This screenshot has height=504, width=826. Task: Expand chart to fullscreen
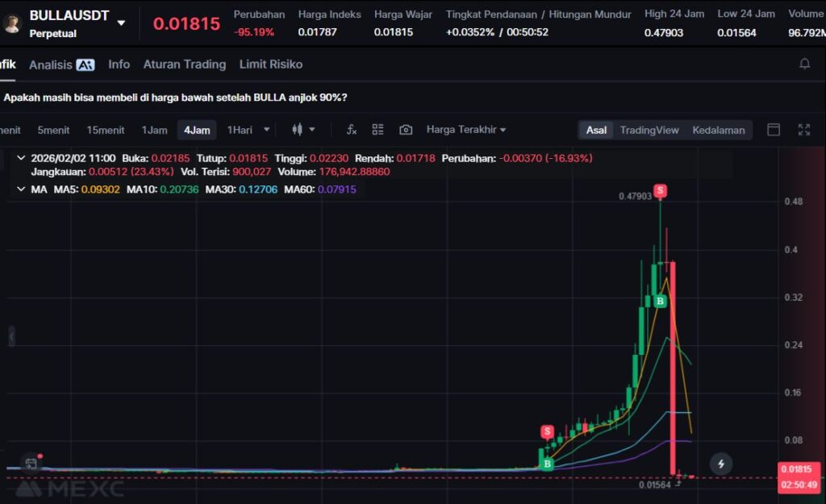803,130
